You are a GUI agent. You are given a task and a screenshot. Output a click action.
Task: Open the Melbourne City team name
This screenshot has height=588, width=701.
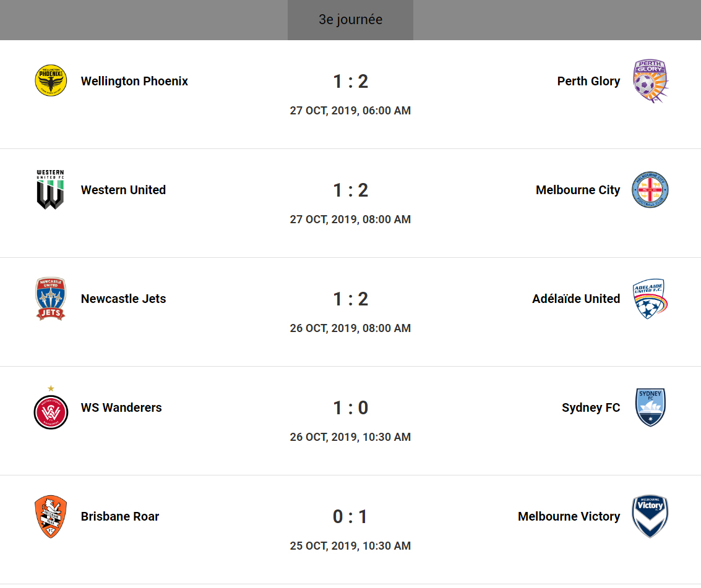coord(578,190)
